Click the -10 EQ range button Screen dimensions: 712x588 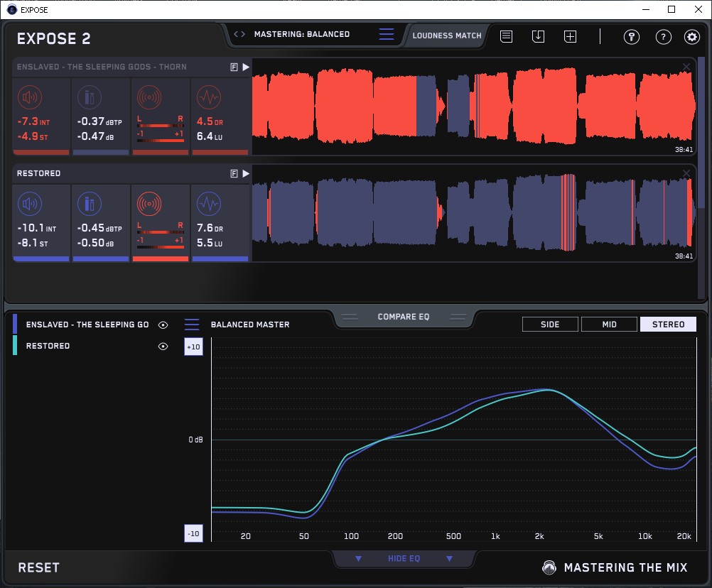(193, 533)
